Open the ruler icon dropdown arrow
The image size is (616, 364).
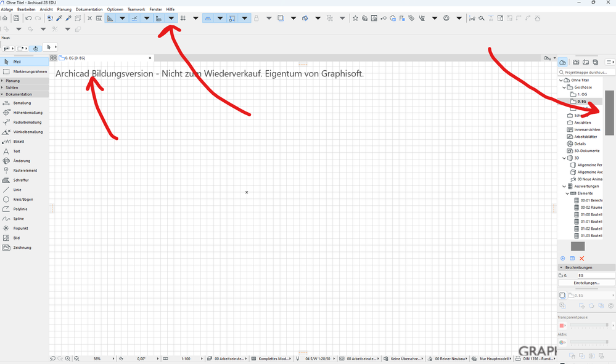coord(171,18)
